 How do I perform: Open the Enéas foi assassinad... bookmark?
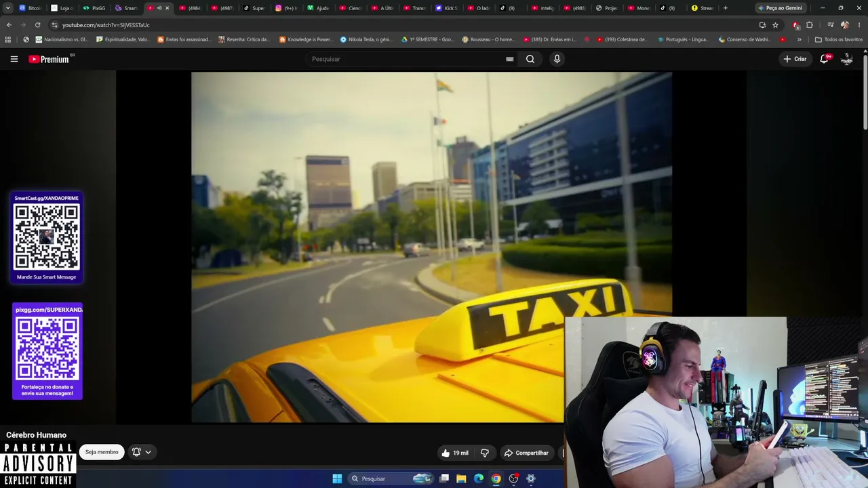pos(184,39)
